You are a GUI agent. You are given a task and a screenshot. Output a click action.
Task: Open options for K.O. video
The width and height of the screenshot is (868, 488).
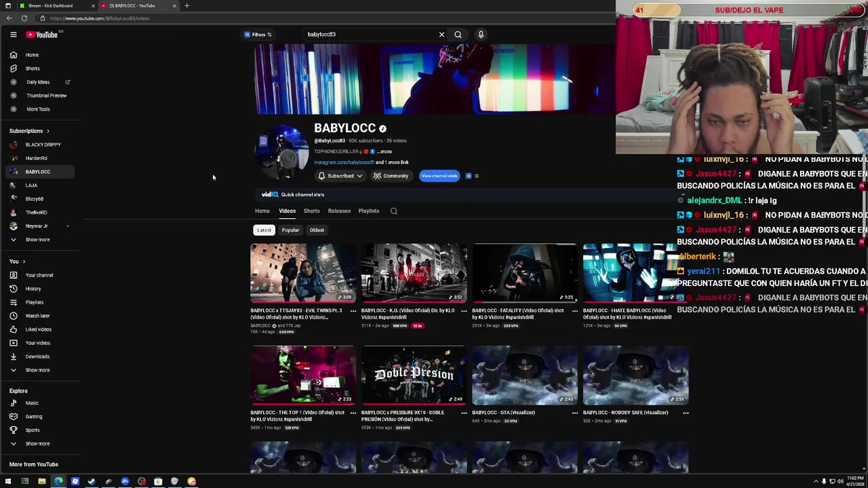click(464, 311)
